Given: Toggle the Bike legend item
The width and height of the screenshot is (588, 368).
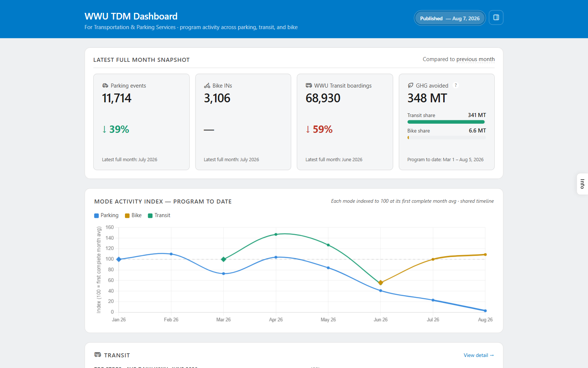Looking at the screenshot, I should [133, 215].
